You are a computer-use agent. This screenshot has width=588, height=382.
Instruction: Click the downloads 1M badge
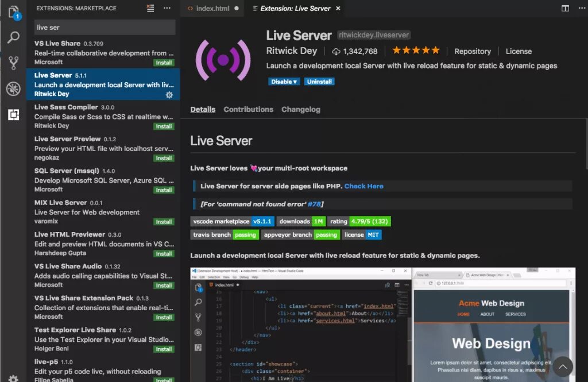(301, 221)
